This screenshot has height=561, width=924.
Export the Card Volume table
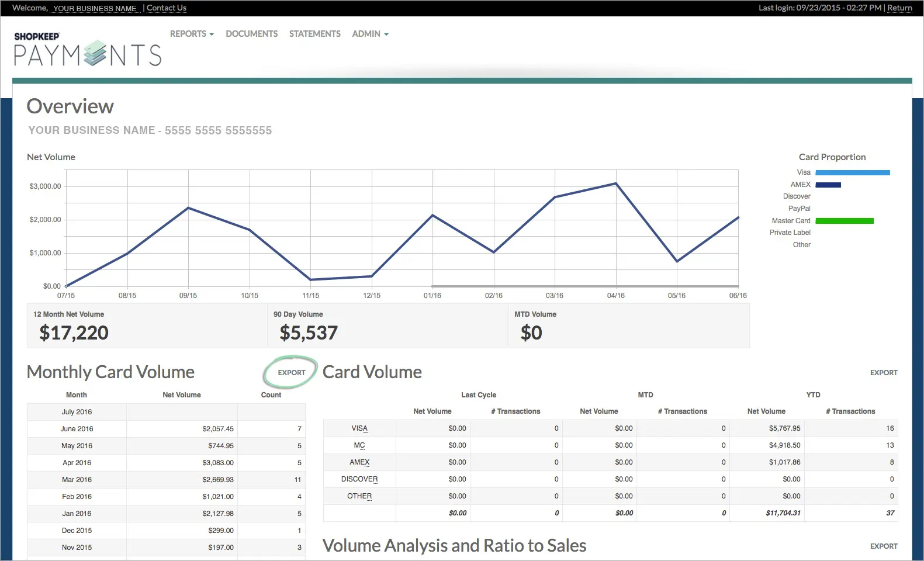click(x=883, y=373)
